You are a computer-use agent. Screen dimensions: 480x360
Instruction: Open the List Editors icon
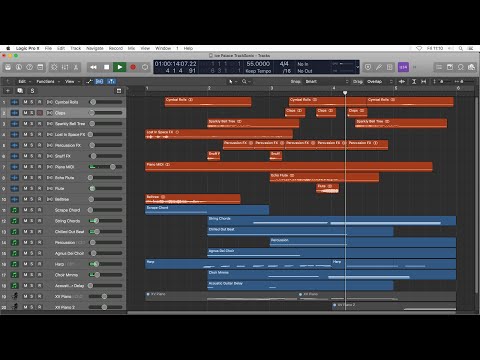(x=439, y=67)
